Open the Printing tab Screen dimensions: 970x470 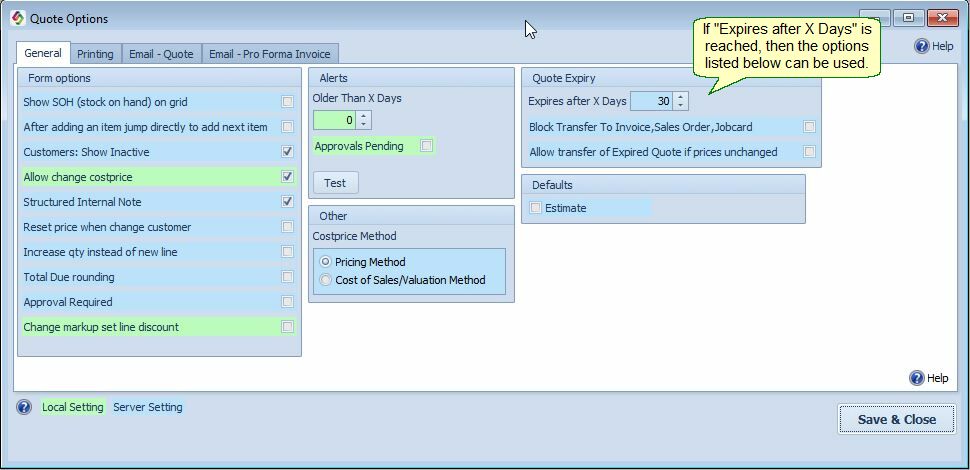pos(95,54)
